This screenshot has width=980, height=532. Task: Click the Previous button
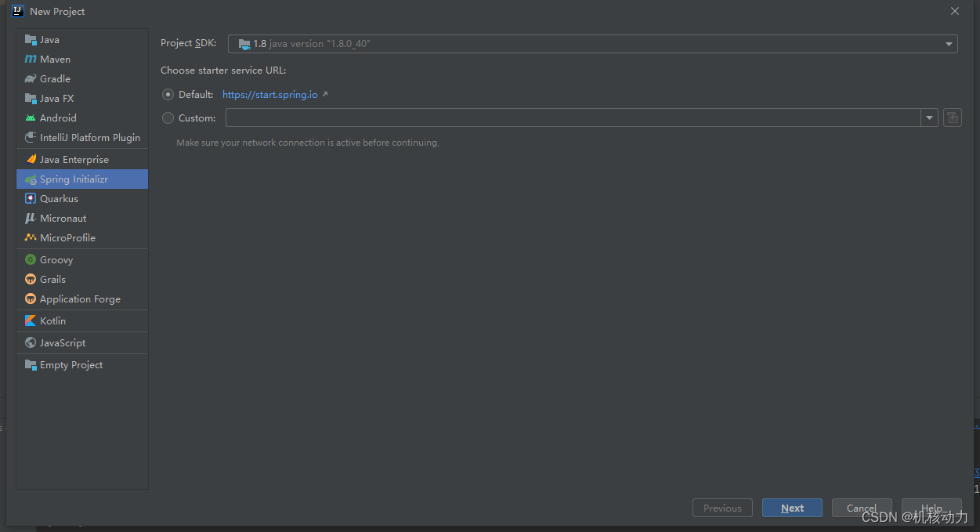tap(722, 508)
